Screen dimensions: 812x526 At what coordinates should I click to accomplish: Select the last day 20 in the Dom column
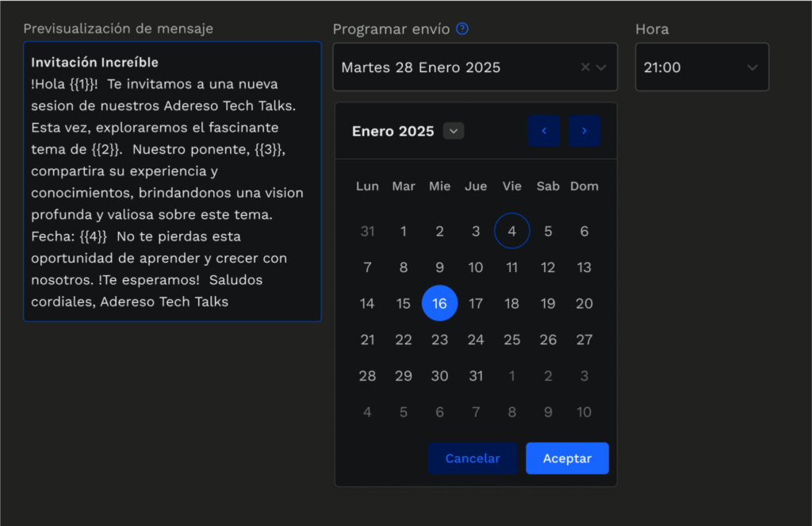coord(584,303)
